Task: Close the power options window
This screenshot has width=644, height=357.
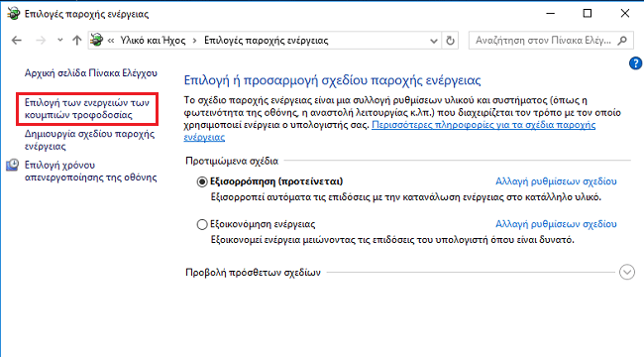Action: [625, 14]
